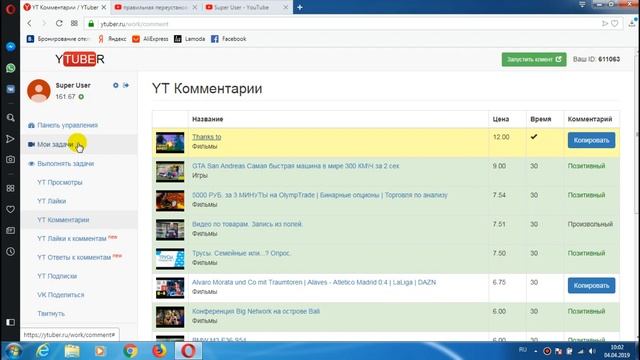Open Яндекс bookmark
Screen dimensions: 640x360
point(112,39)
